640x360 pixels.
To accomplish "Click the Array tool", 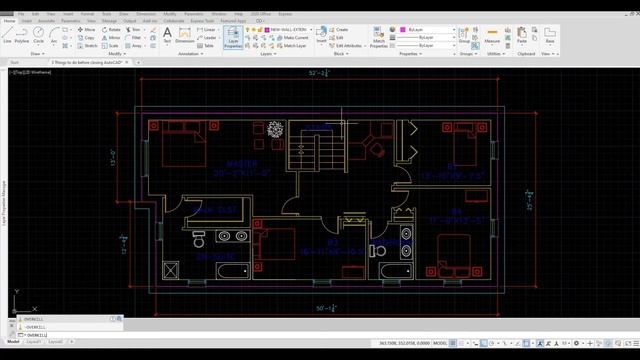I will (x=133, y=46).
